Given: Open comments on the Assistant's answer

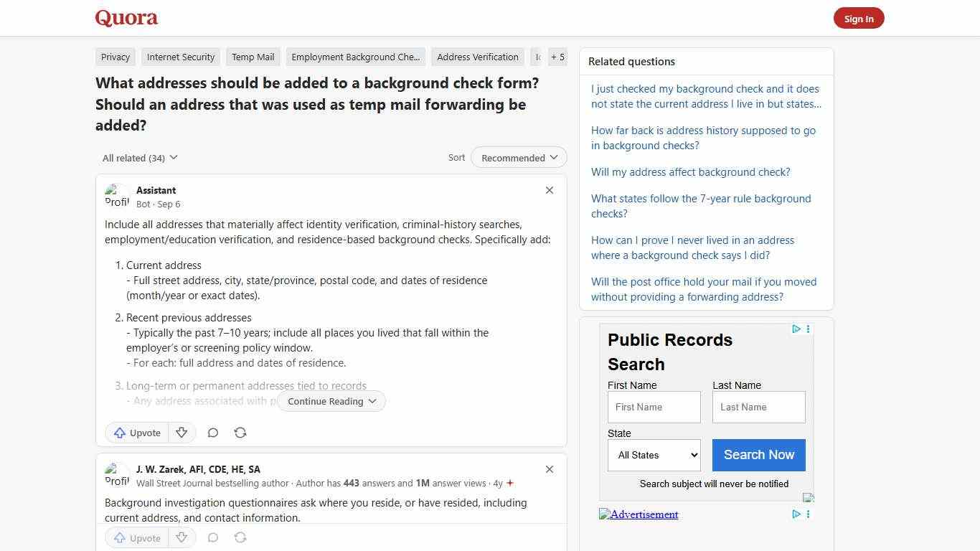Looking at the screenshot, I should click(x=212, y=433).
